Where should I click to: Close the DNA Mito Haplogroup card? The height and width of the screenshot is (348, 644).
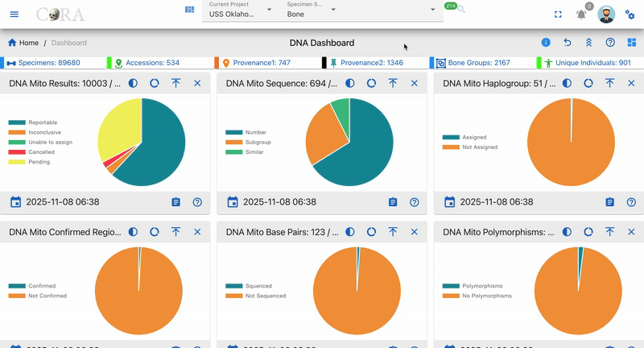(631, 84)
